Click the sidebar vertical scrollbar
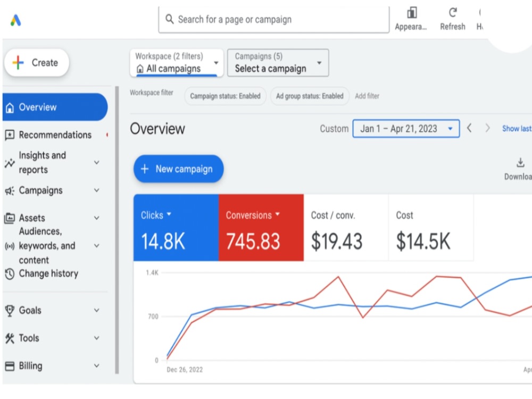 pos(117,230)
